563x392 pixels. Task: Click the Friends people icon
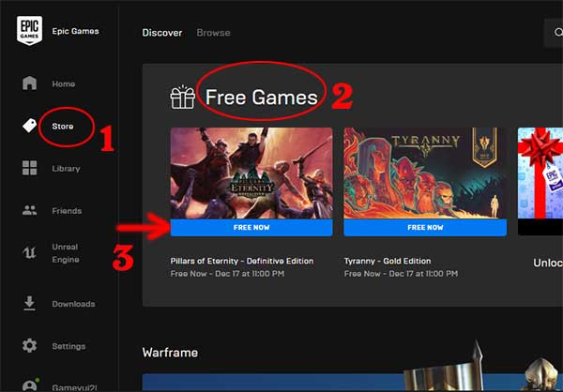pyautogui.click(x=29, y=210)
